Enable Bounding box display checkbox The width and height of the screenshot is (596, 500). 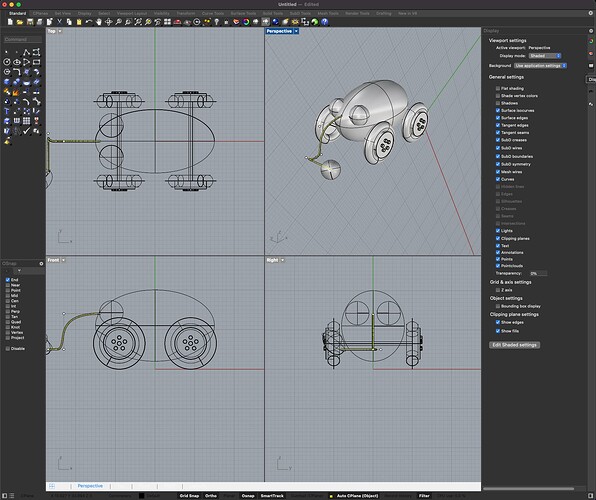498,306
